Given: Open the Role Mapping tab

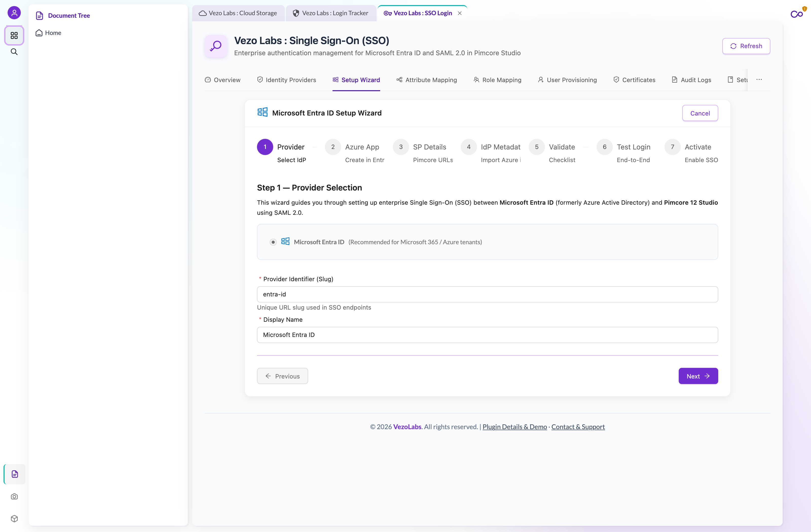Looking at the screenshot, I should pos(497,80).
